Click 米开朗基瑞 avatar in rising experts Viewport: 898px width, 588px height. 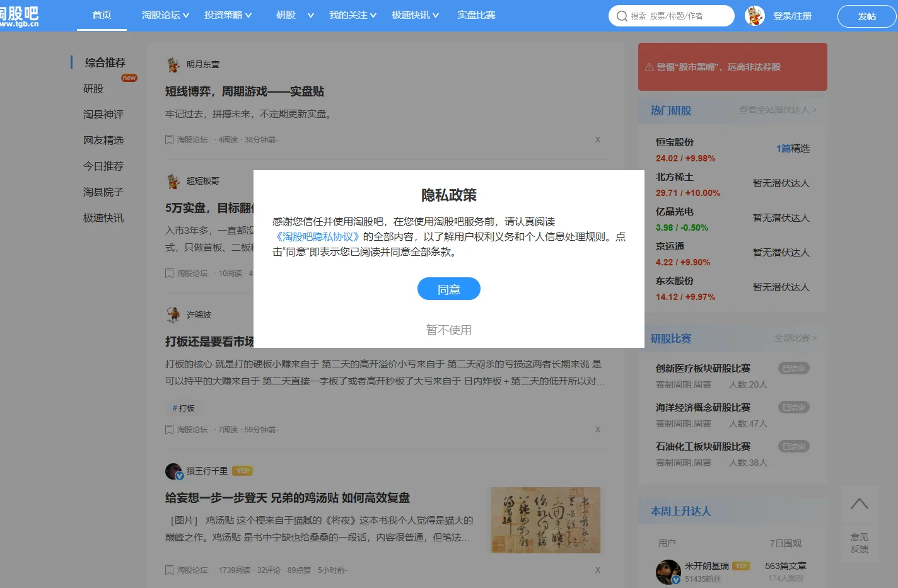pos(668,572)
